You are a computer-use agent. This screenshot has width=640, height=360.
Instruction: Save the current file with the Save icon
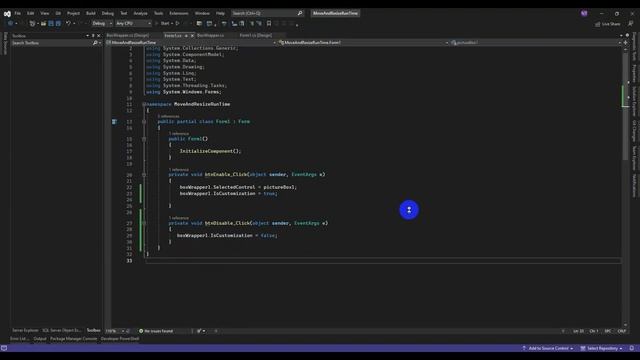click(51, 24)
